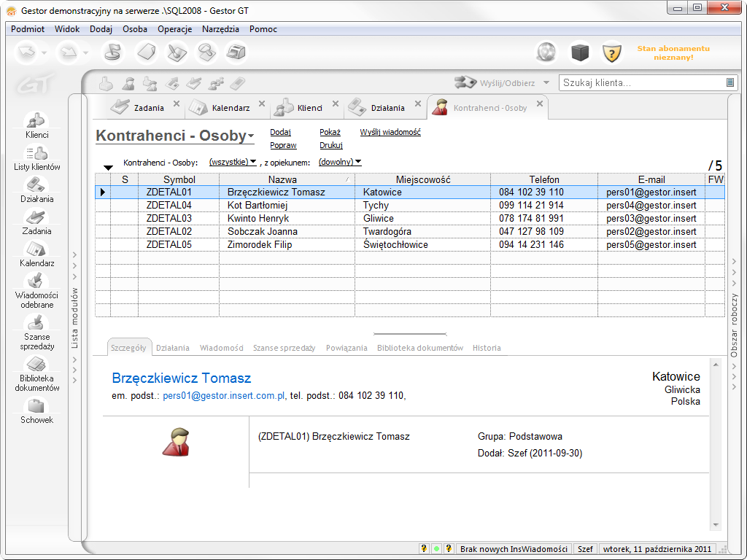Expand the Wyślij/Odbierz dropdown arrow
Screen dimensions: 747x560
tap(546, 82)
